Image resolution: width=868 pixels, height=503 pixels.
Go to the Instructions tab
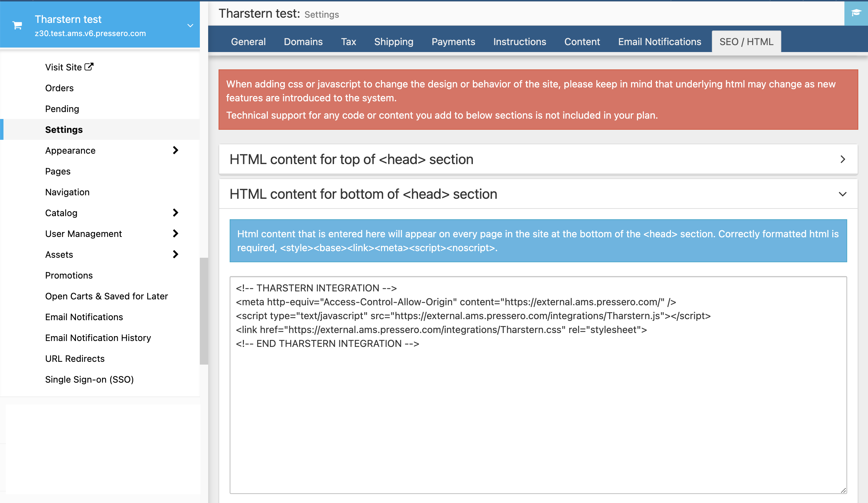[520, 42]
